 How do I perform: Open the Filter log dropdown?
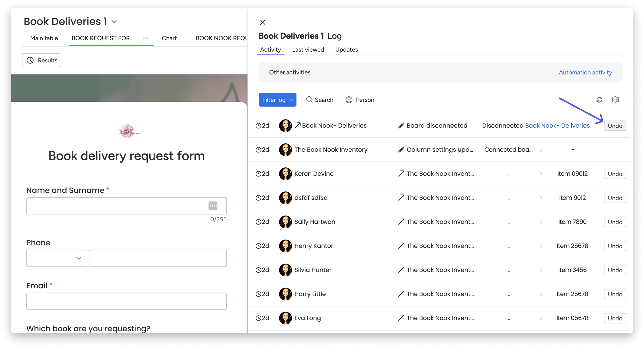pyautogui.click(x=277, y=100)
